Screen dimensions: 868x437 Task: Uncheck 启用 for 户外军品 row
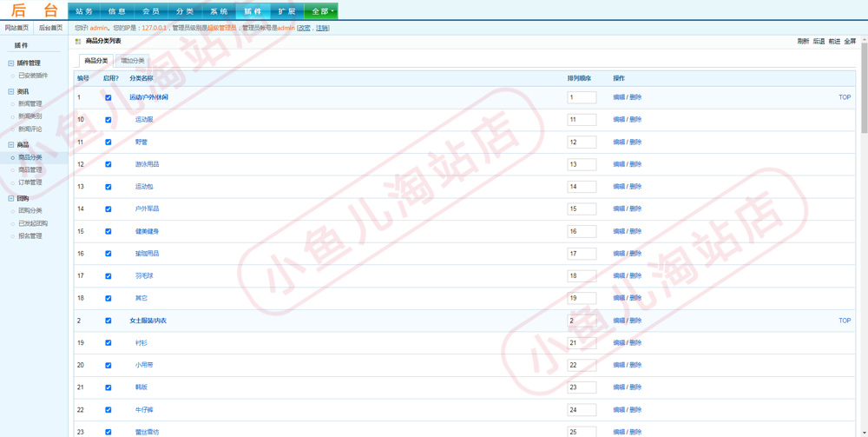[108, 209]
